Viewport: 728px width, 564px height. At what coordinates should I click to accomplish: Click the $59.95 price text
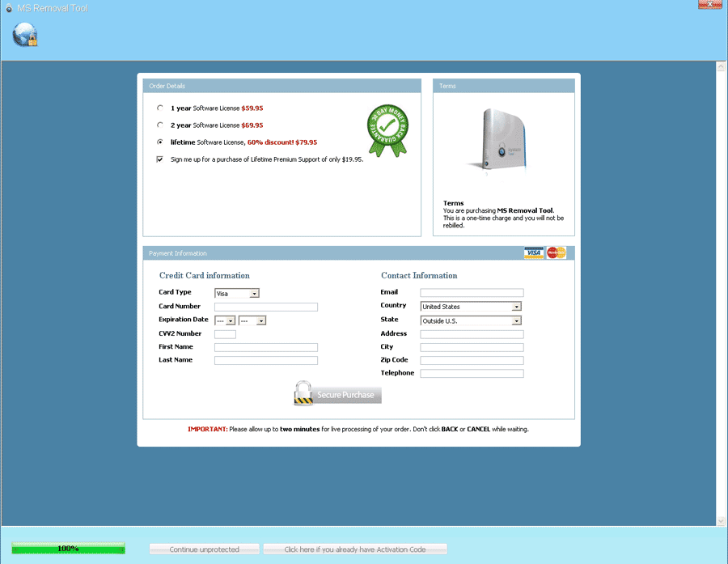click(252, 108)
